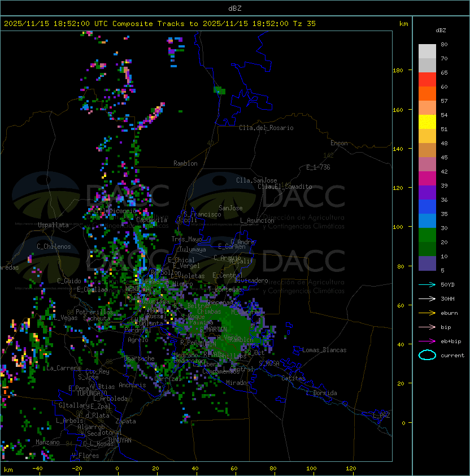Click the 'TUNUYAN' map label
The width and height of the screenshot is (470, 476).
(x=120, y=440)
